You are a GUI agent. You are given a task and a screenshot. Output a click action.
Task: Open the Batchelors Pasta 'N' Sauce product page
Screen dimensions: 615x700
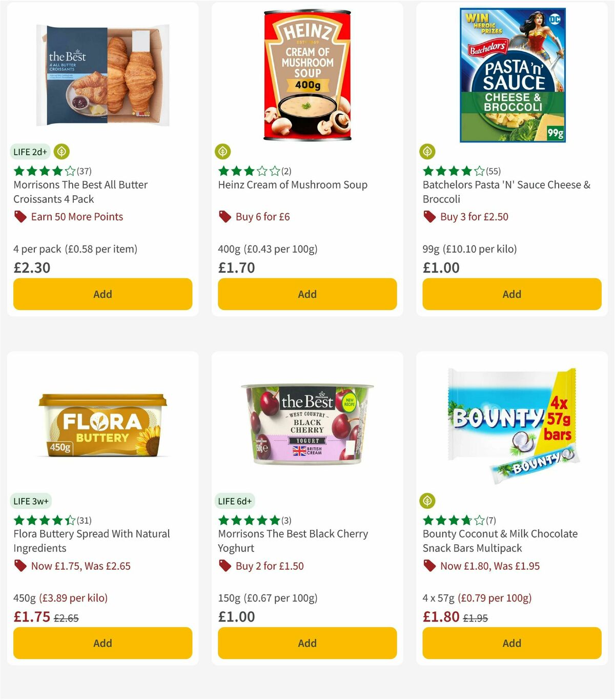coord(505,192)
